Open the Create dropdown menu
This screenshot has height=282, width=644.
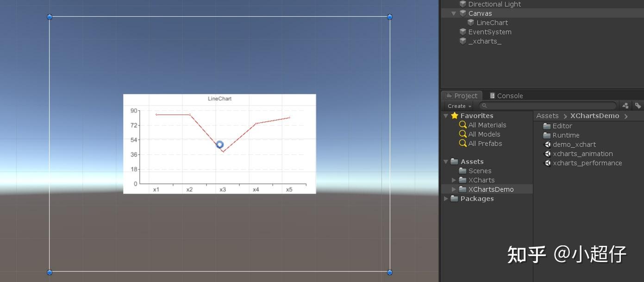pos(457,106)
